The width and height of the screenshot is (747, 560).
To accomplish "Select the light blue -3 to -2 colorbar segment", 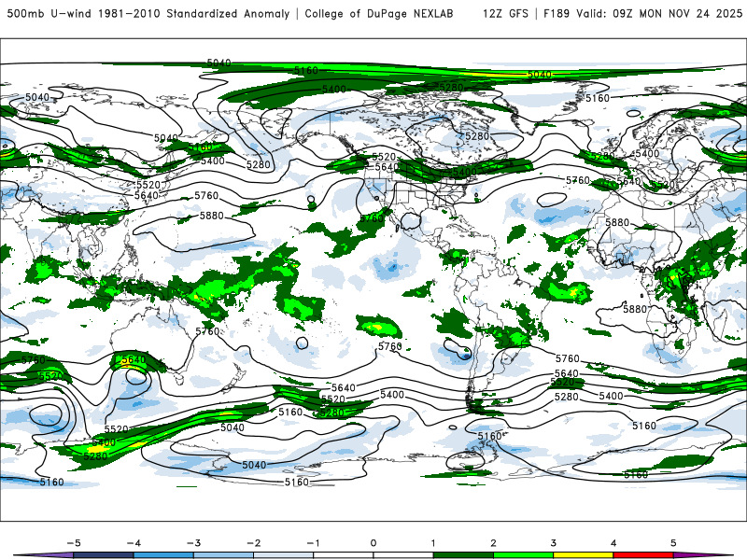I will click(x=223, y=555).
